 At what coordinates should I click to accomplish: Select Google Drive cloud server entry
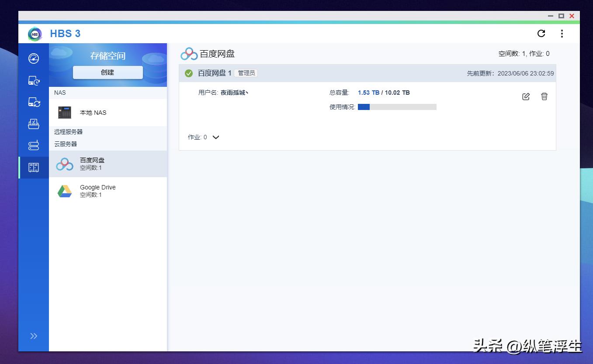(x=108, y=191)
